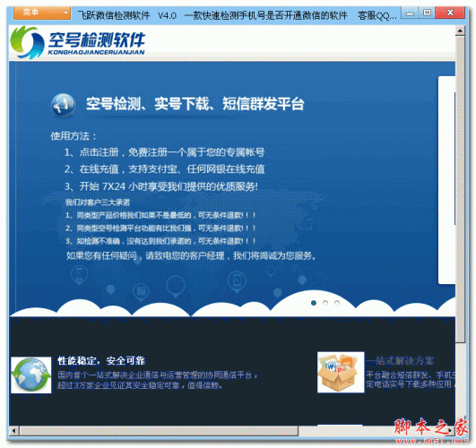The image size is (476, 448).
Task: Select the third carousel dot indicator
Action: 337,303
